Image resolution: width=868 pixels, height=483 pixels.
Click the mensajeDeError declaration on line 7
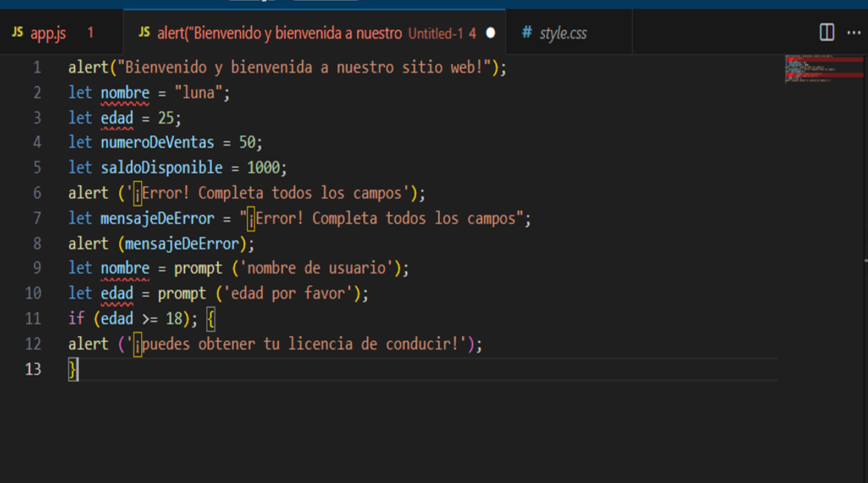tap(157, 219)
